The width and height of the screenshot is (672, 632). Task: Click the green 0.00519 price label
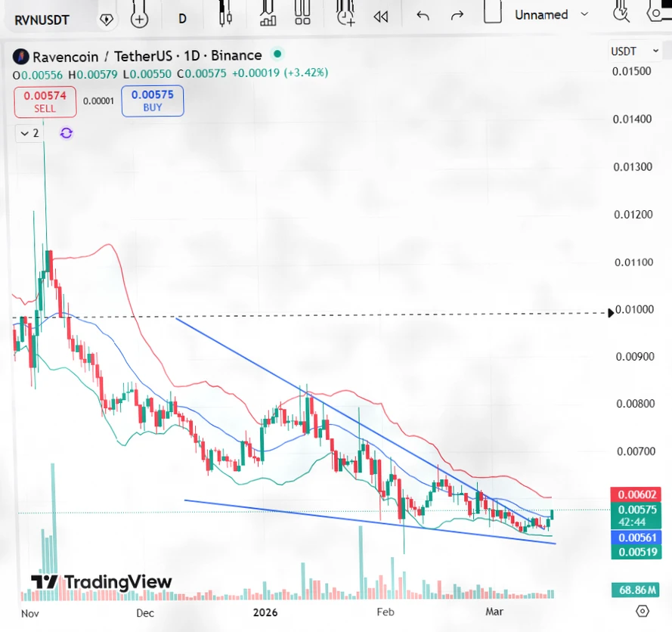point(636,552)
